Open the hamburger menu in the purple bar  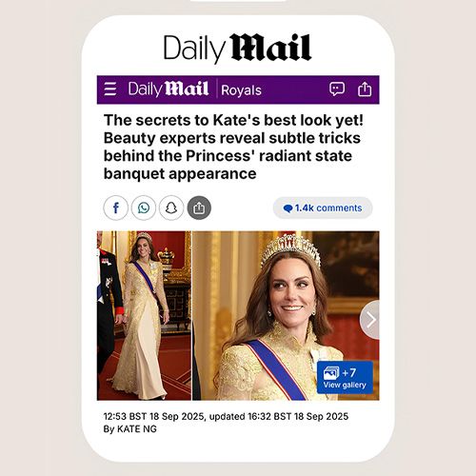110,89
